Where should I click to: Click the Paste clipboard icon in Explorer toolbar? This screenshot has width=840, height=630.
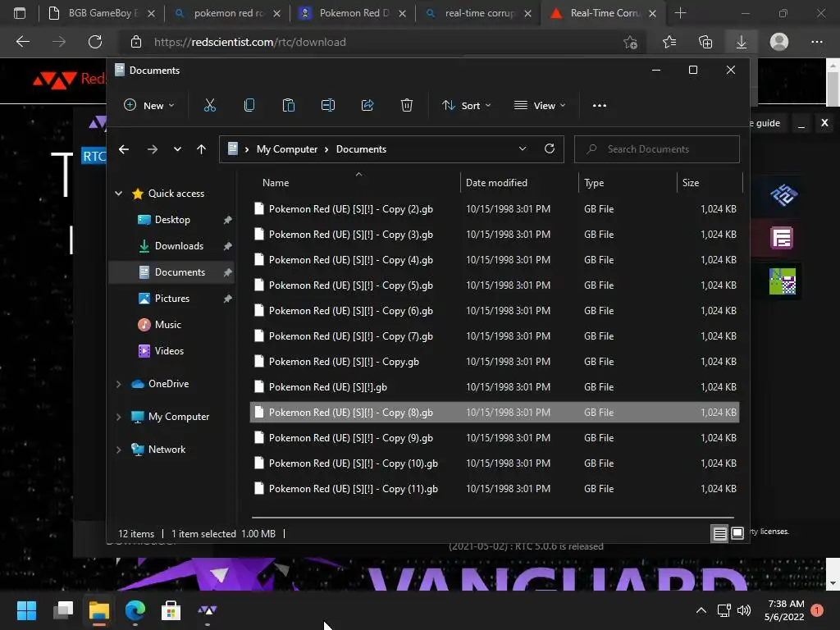[288, 106]
